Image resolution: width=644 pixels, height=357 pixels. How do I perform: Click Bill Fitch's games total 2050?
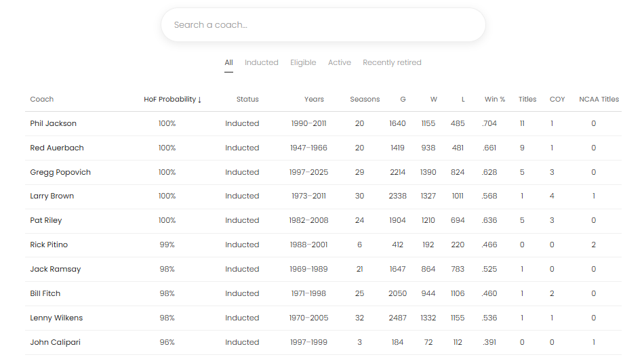pyautogui.click(x=397, y=293)
